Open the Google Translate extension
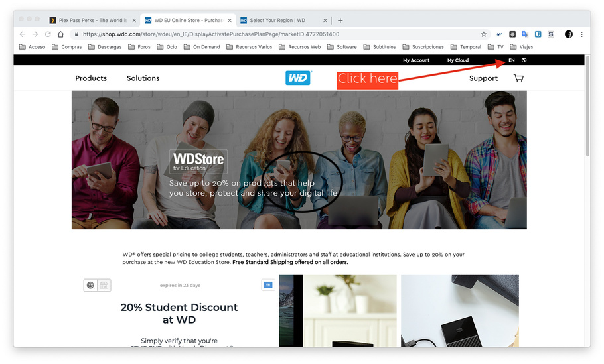This screenshot has height=364, width=604. 525,34
